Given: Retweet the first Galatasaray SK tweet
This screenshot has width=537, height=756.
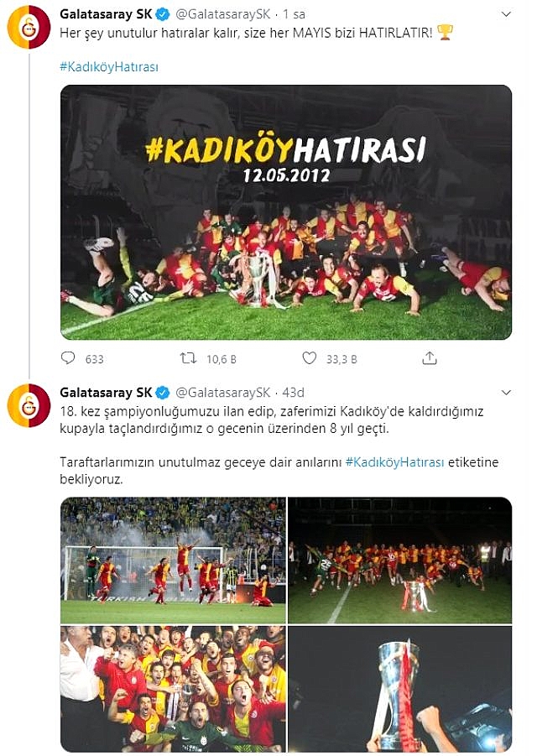Looking at the screenshot, I should click(188, 358).
